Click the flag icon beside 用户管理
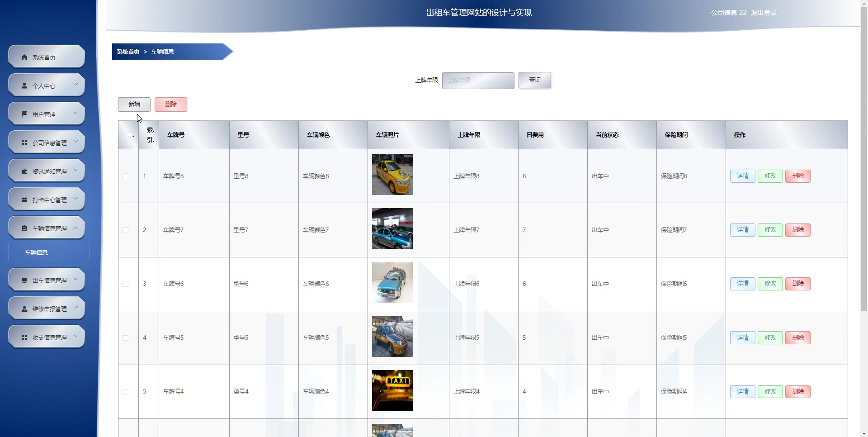868x437 pixels. click(x=24, y=114)
